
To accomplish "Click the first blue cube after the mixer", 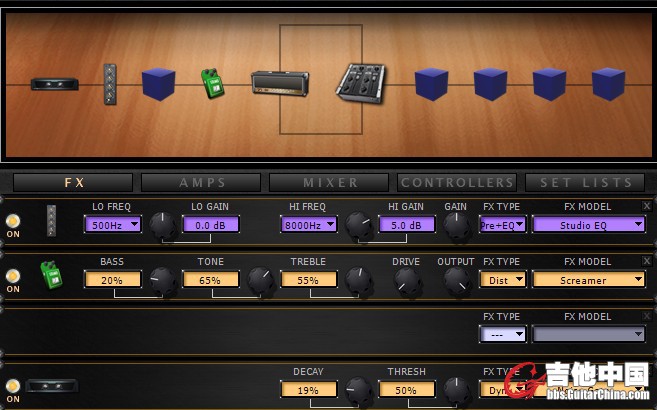I will 431,83.
